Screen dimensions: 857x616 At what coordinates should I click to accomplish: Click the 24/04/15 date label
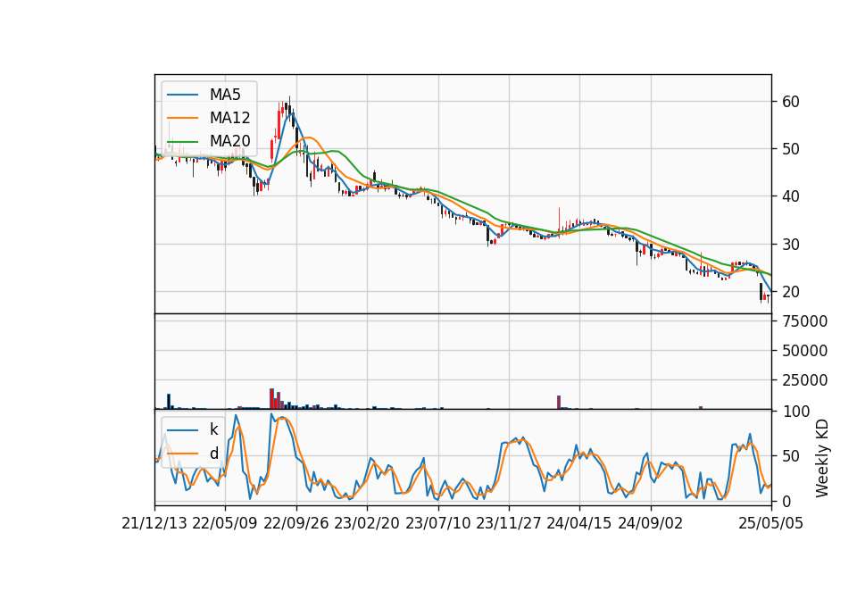click(x=579, y=523)
